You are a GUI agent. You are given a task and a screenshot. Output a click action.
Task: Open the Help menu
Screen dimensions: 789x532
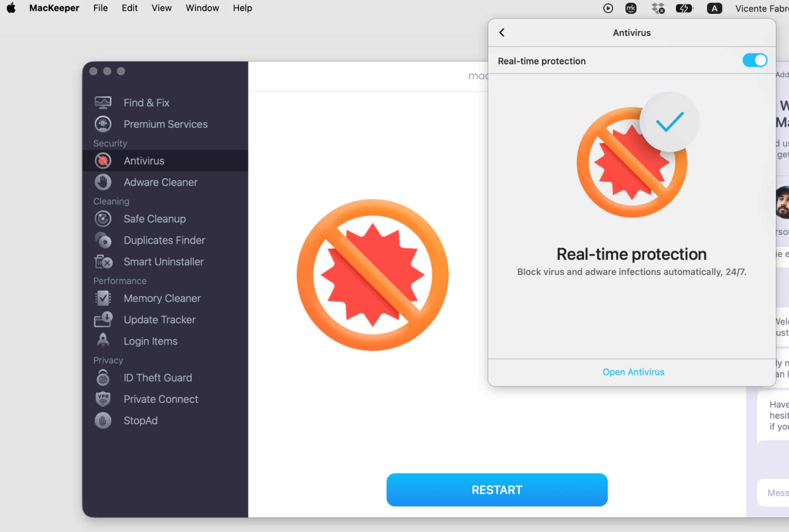(x=242, y=8)
